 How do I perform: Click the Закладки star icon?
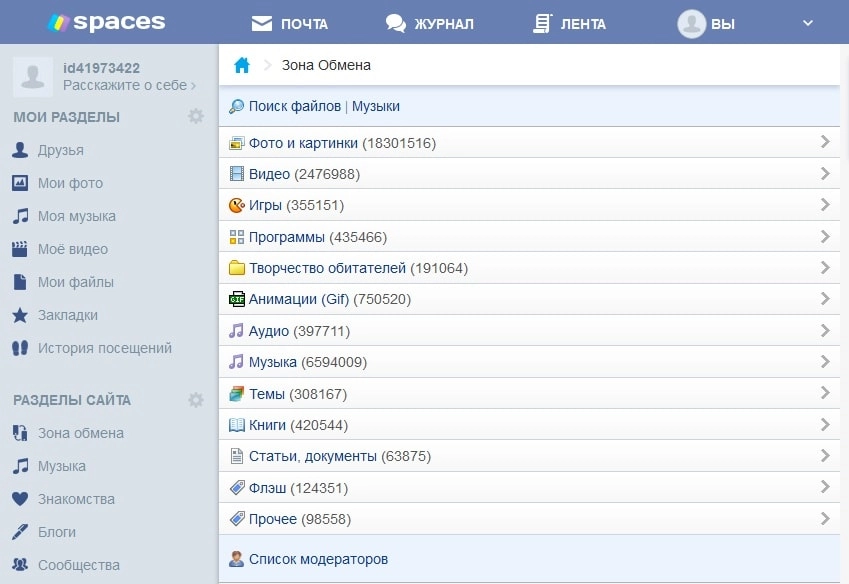point(19,315)
